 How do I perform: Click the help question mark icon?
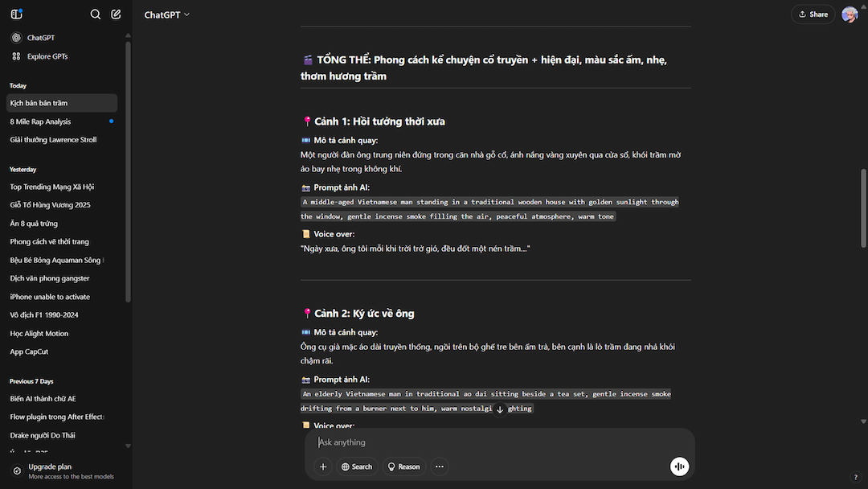(855, 477)
